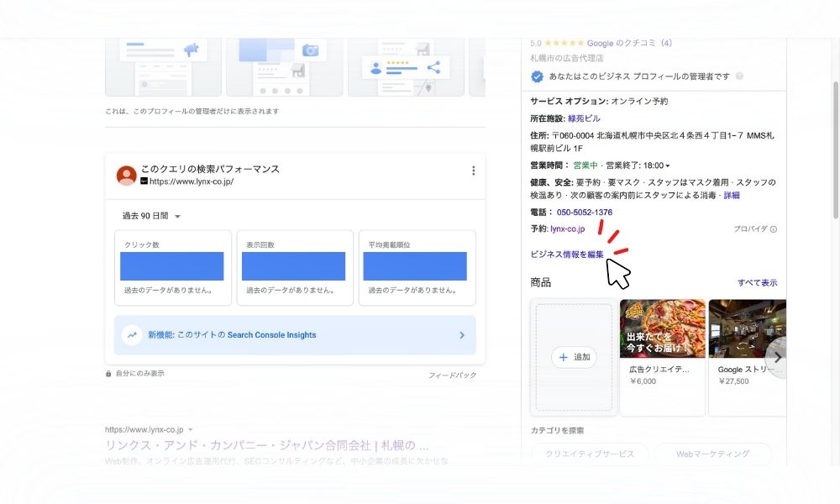Screen dimensions: 840x504
Task: Click ¥27,500 price text
Action: coord(733,381)
